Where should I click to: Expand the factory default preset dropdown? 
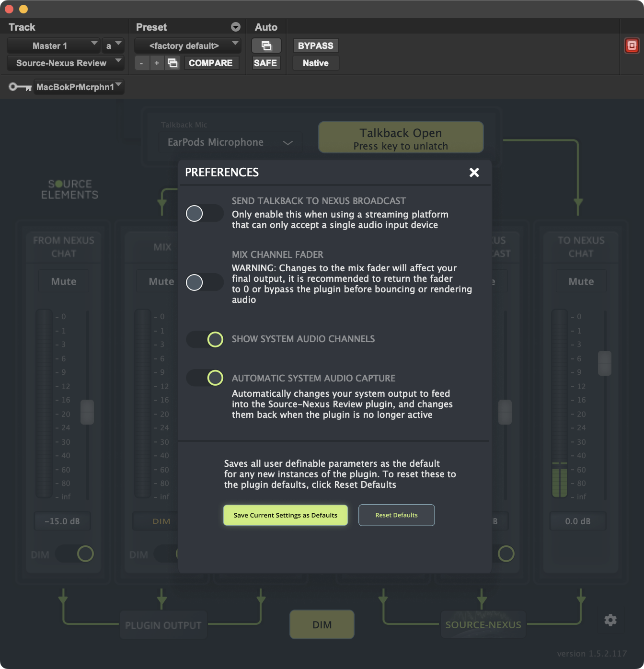coord(187,46)
